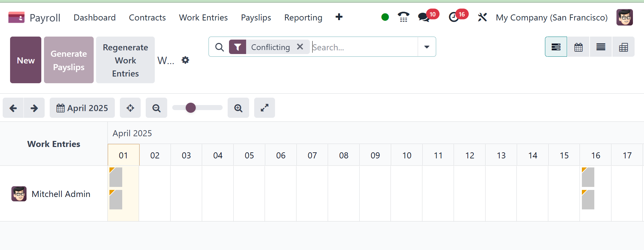
Task: Click the New button
Action: click(26, 60)
